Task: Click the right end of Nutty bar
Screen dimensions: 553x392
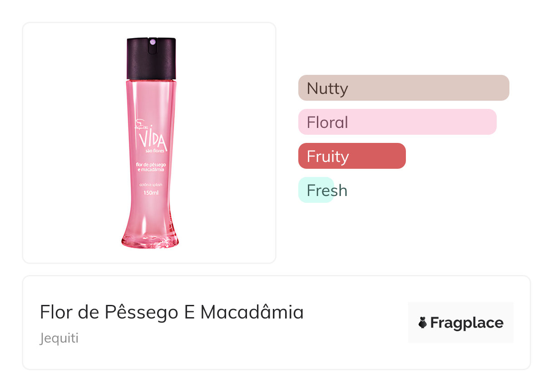Action: pos(503,88)
